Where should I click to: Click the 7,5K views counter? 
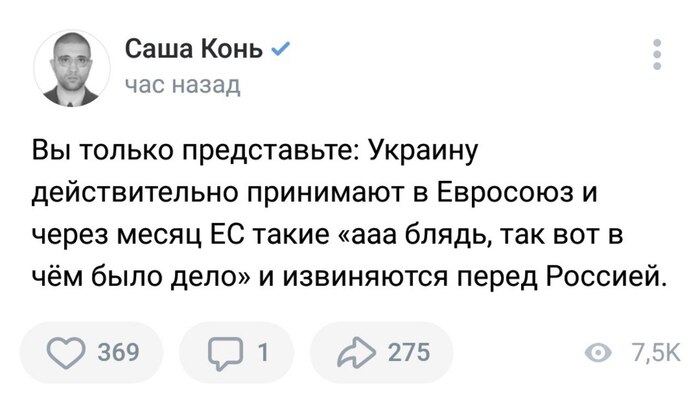655,353
